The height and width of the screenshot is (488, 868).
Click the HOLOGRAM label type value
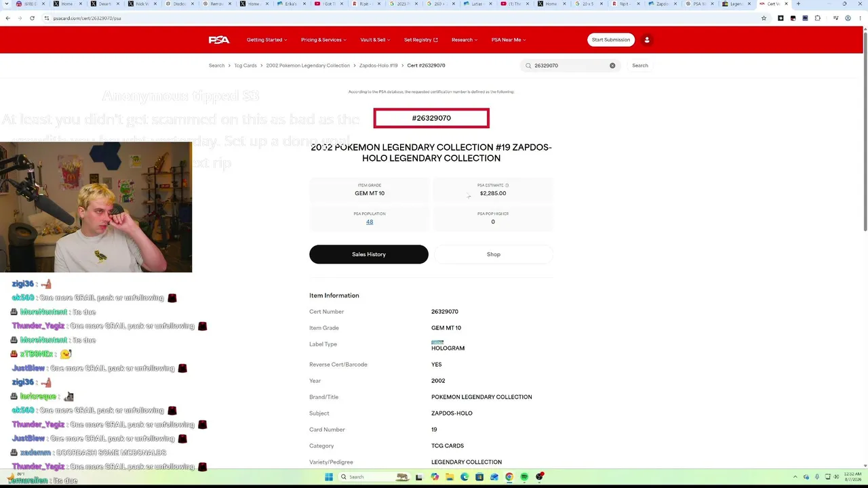click(x=448, y=348)
